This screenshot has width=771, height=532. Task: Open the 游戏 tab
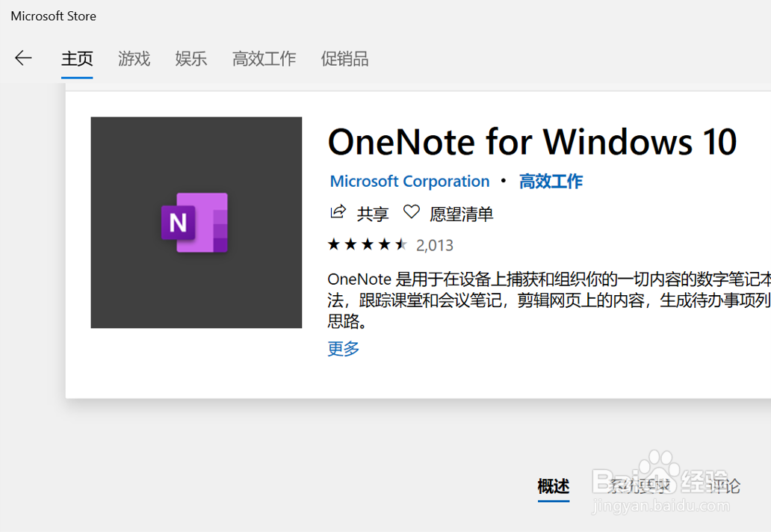point(134,59)
